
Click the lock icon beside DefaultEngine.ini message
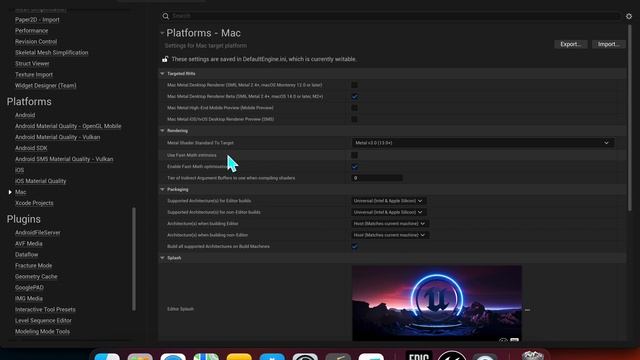point(165,59)
